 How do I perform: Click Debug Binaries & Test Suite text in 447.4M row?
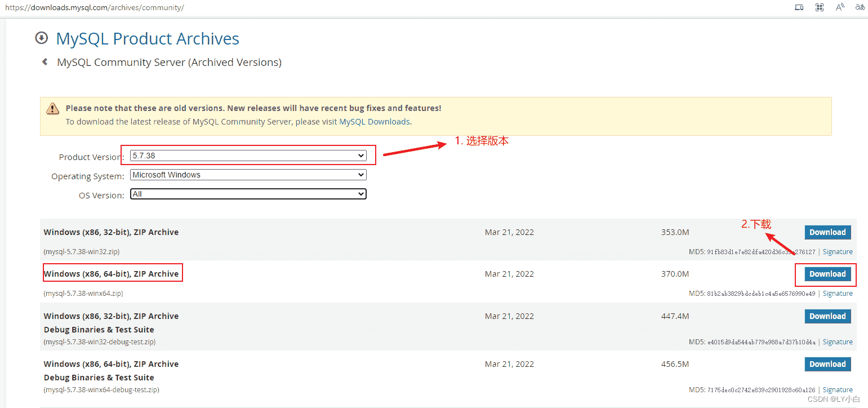click(x=99, y=330)
